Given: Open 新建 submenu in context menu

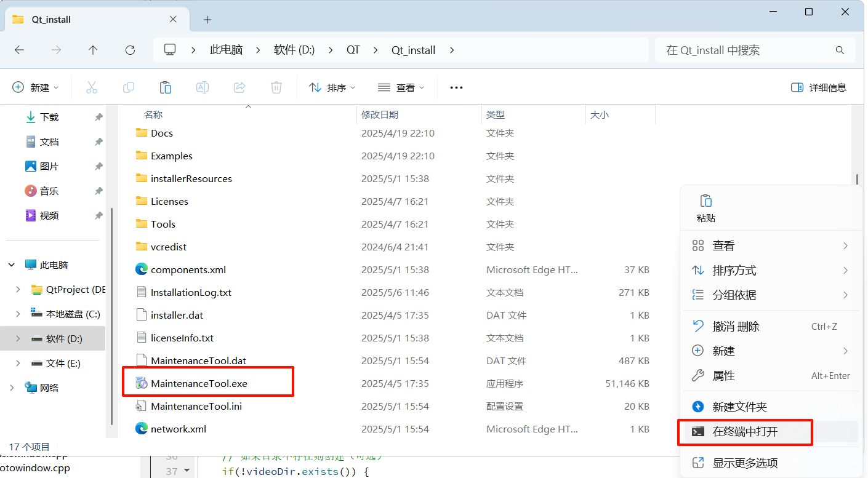Looking at the screenshot, I should click(771, 351).
